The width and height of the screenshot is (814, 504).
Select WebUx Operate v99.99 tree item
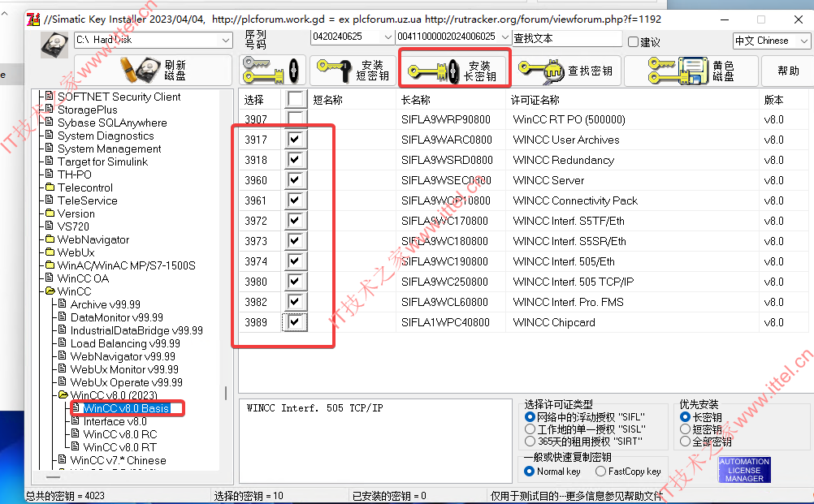[126, 382]
